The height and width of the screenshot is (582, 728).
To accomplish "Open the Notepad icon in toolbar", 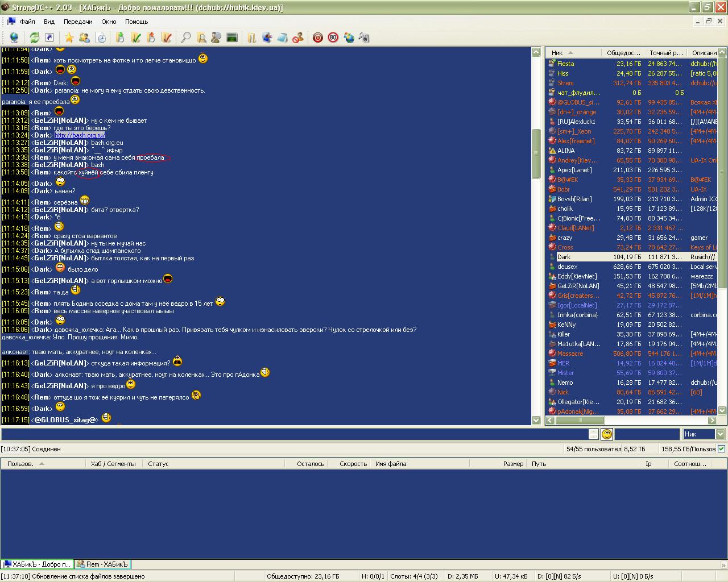I will [282, 38].
